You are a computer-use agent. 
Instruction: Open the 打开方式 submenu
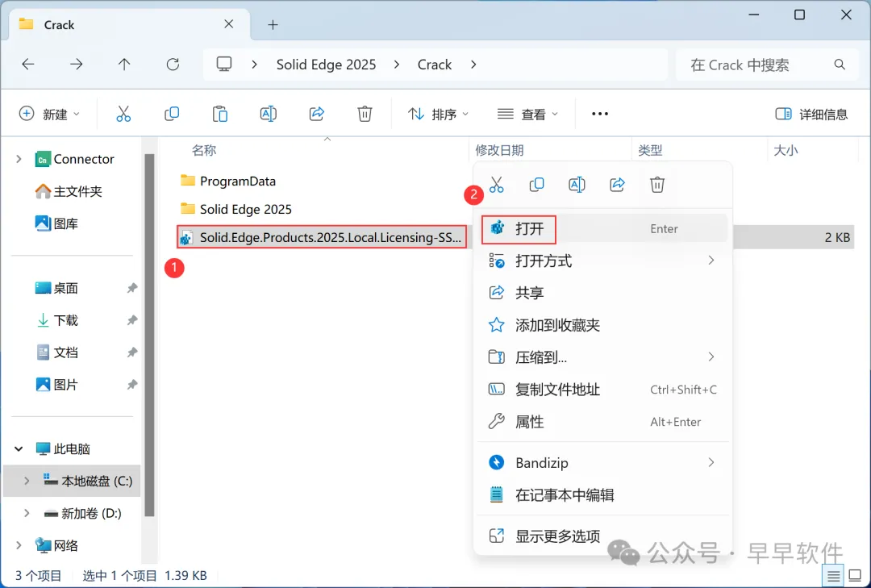click(603, 261)
